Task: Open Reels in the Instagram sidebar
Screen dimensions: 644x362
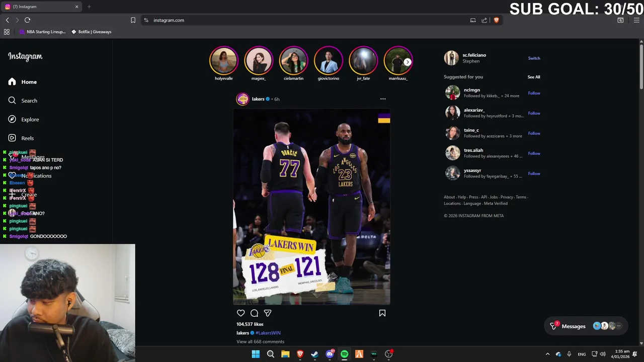Action: (21, 138)
